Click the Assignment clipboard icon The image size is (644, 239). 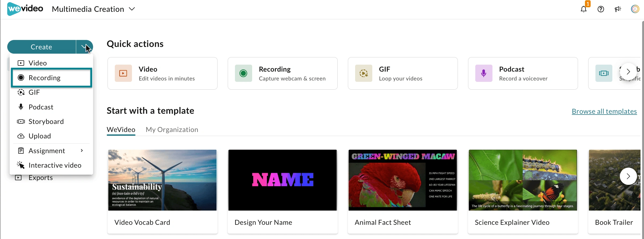click(x=21, y=150)
